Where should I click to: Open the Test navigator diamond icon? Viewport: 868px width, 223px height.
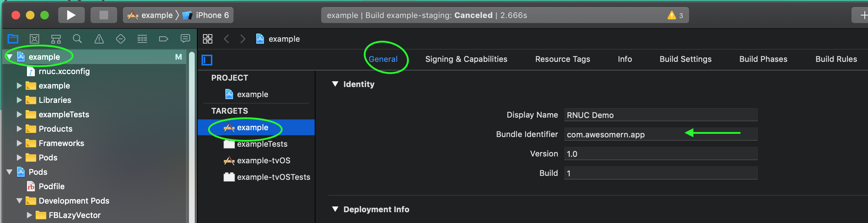pos(121,39)
